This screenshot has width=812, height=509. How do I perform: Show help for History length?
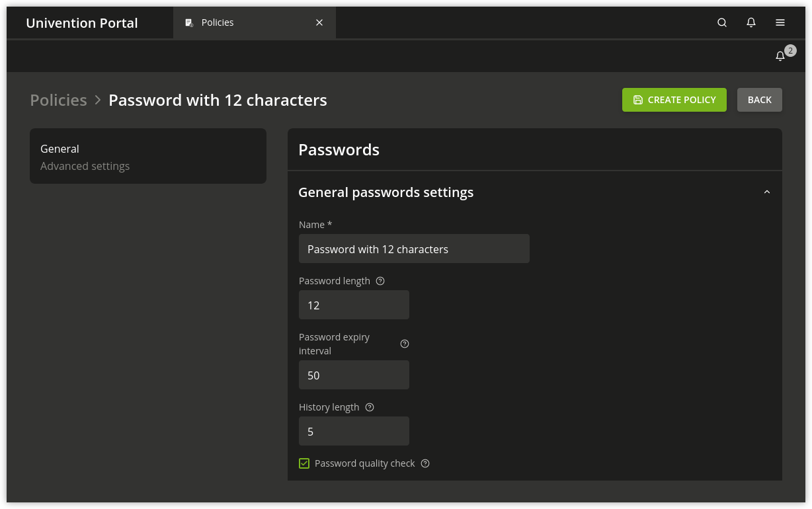pos(370,407)
